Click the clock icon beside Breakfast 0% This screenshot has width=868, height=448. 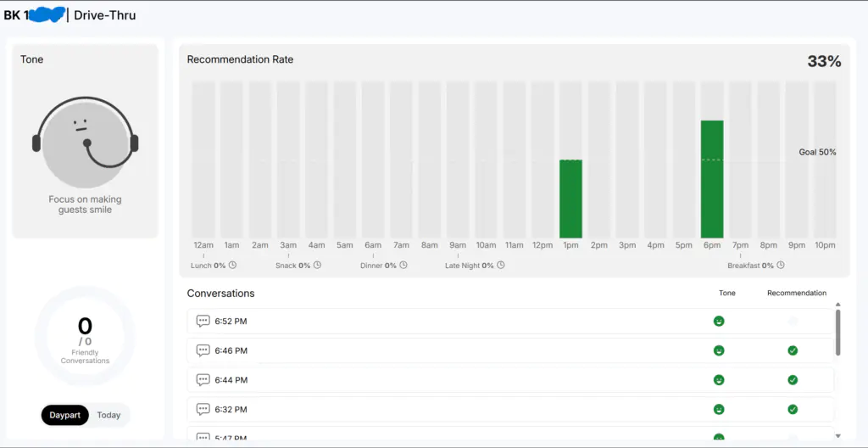pos(780,266)
